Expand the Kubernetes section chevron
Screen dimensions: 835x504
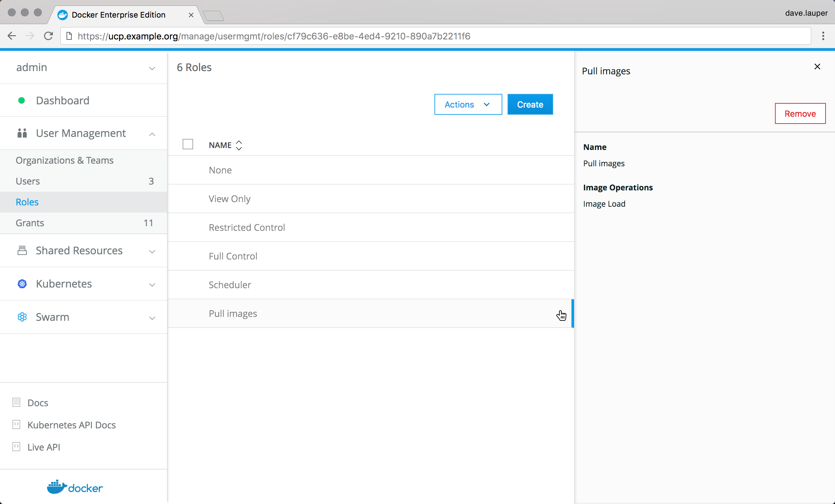[x=152, y=285]
